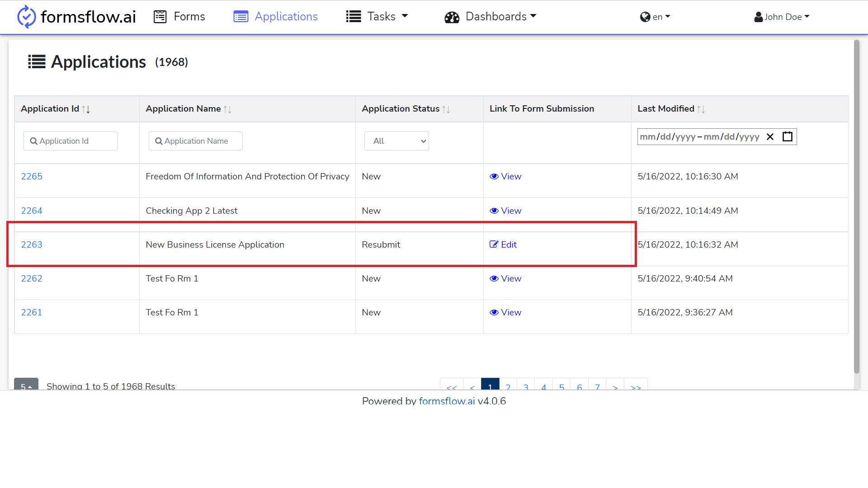Click the vertical page scrollbar
Viewport: 868px width, 488px height.
pyautogui.click(x=856, y=206)
